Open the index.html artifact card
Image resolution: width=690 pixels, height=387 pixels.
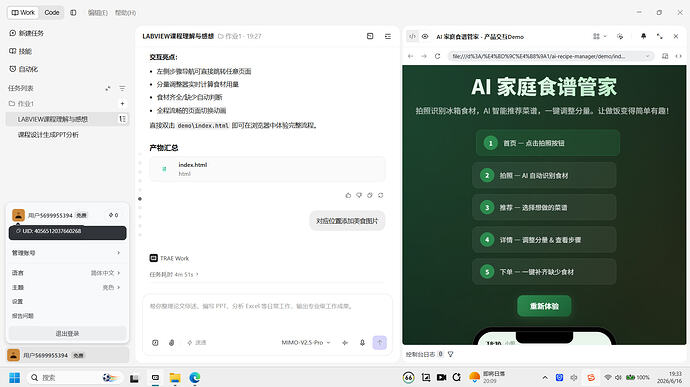(267, 169)
